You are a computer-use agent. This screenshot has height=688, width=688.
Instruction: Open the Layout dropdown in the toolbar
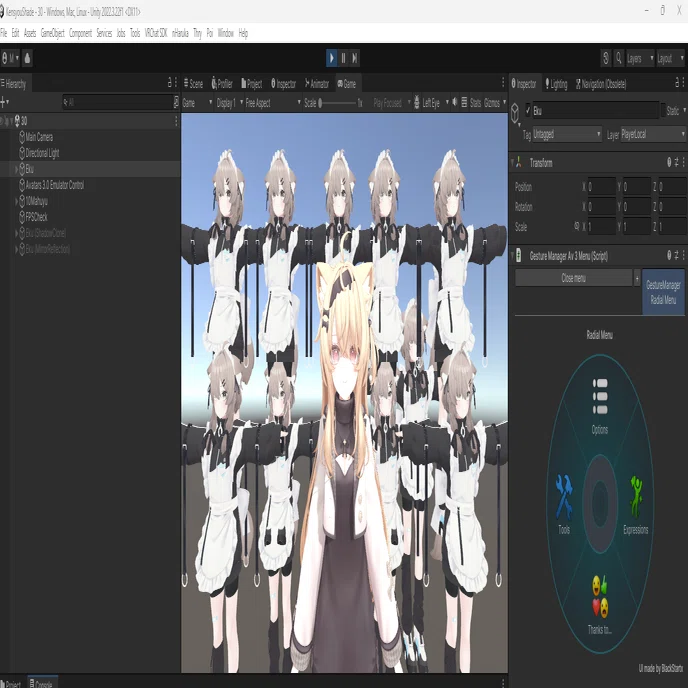point(670,58)
